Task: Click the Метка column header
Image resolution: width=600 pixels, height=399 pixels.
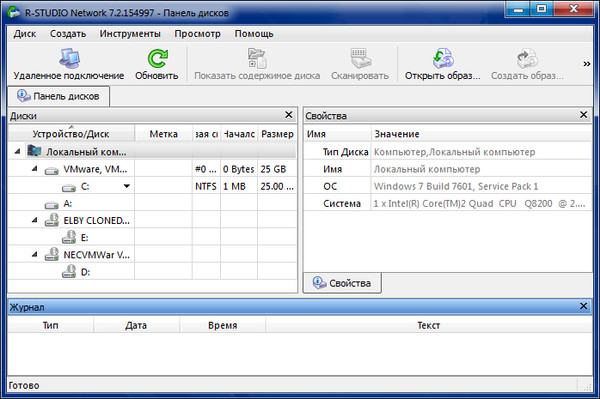Action: tap(163, 134)
